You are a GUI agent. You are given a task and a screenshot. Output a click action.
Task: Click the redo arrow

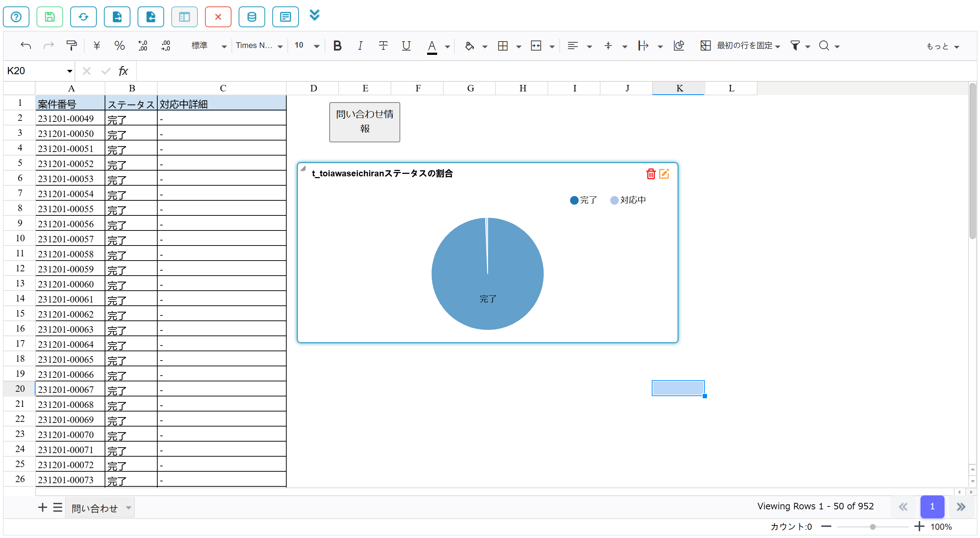pos(48,46)
